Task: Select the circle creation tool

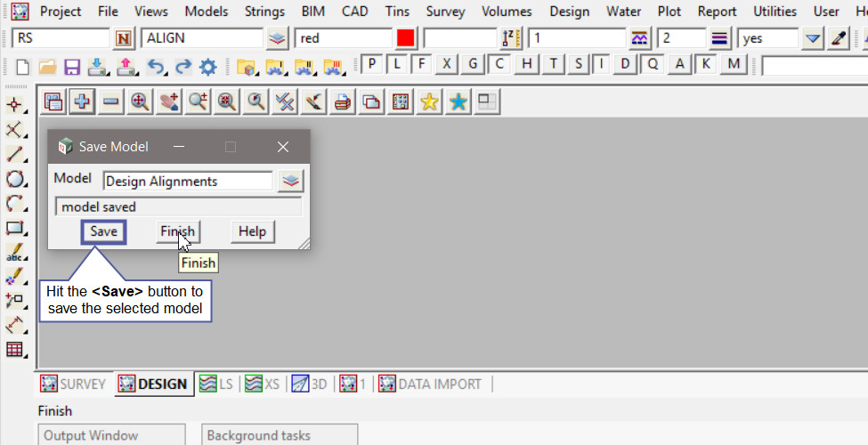Action: click(14, 179)
